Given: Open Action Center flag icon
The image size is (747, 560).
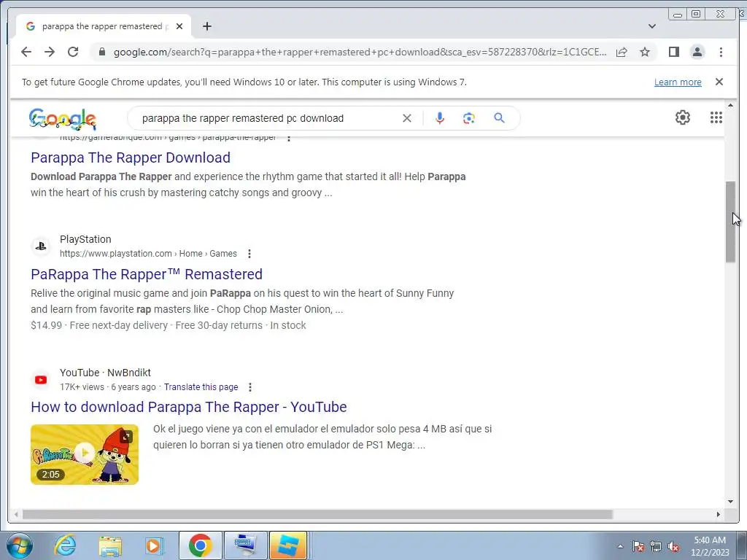Looking at the screenshot, I should click(x=638, y=546).
